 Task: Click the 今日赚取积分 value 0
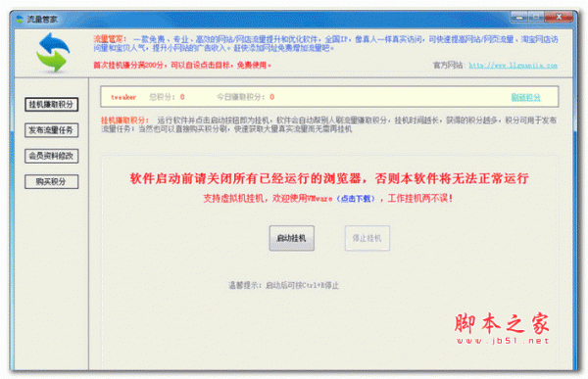271,97
